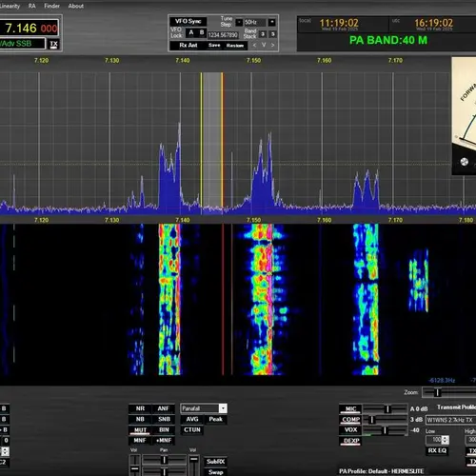Click the band stack V button
The image size is (476, 476).
pos(264,45)
